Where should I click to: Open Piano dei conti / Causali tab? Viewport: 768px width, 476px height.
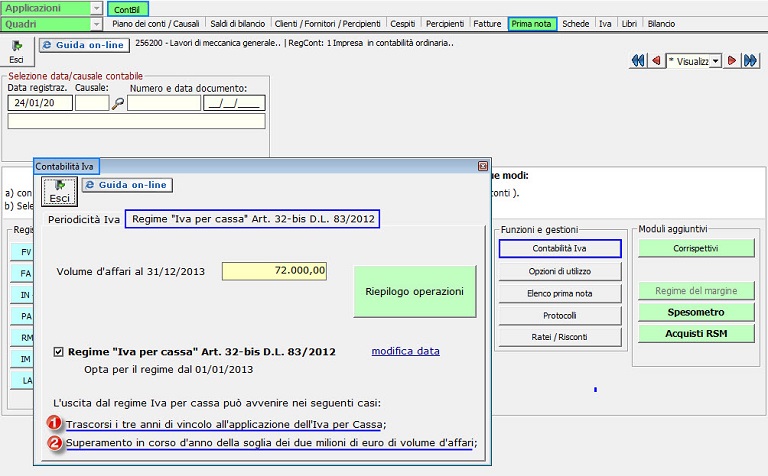coord(155,24)
